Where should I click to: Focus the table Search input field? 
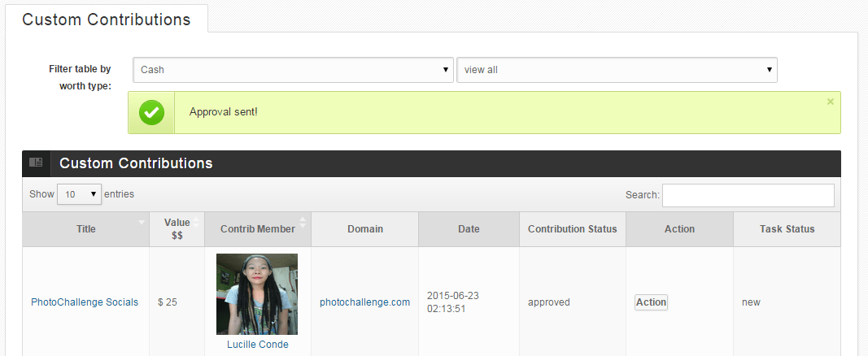(x=748, y=195)
